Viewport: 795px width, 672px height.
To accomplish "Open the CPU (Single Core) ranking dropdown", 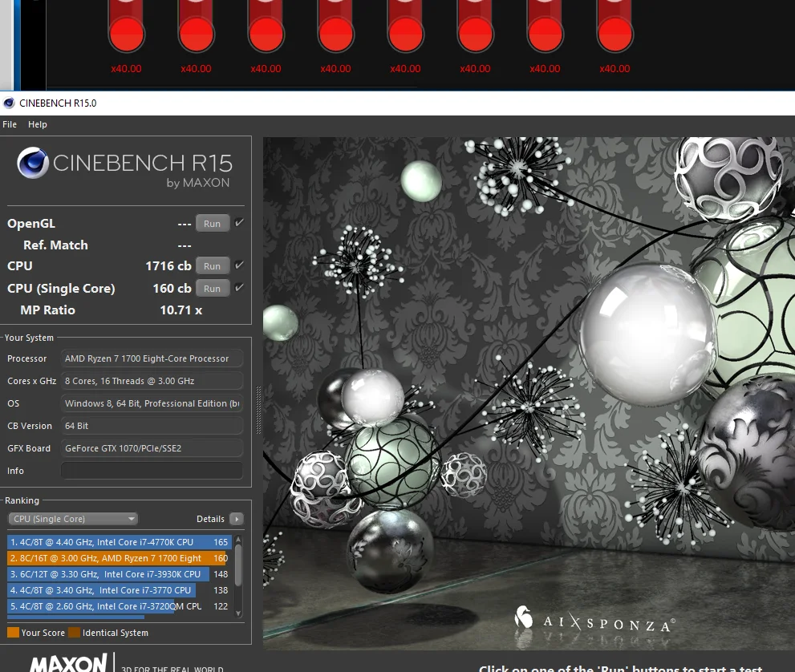I will coord(73,519).
